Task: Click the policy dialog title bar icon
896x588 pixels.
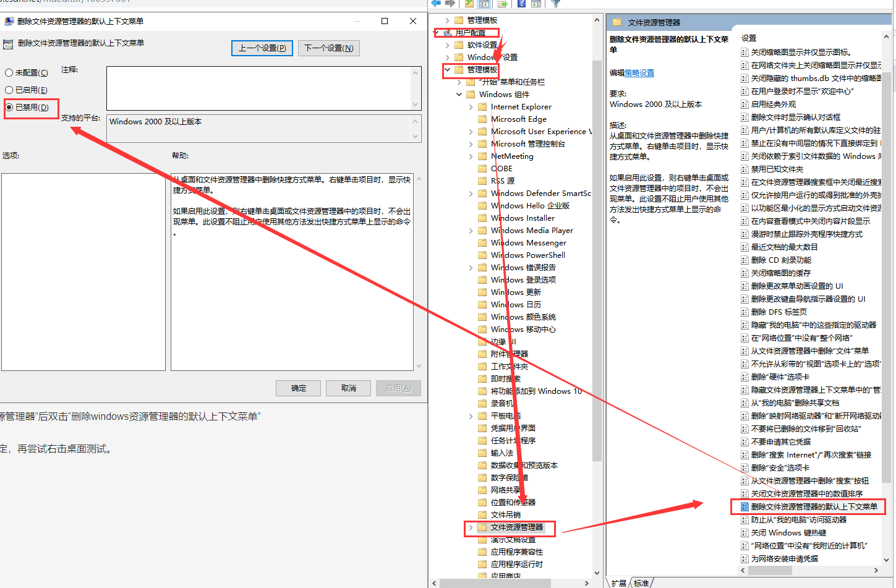Action: 9,21
